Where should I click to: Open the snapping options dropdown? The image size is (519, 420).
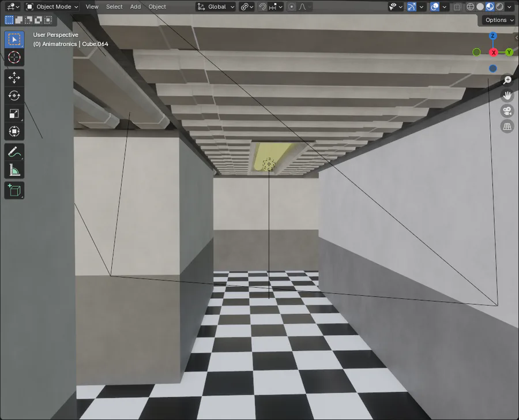[276, 6]
